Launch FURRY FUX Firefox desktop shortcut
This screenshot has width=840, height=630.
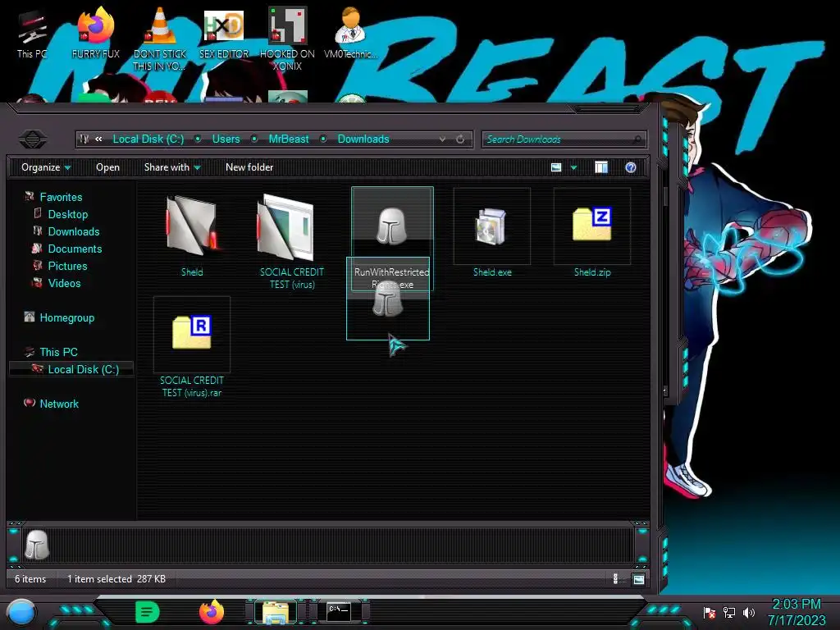pos(96,32)
